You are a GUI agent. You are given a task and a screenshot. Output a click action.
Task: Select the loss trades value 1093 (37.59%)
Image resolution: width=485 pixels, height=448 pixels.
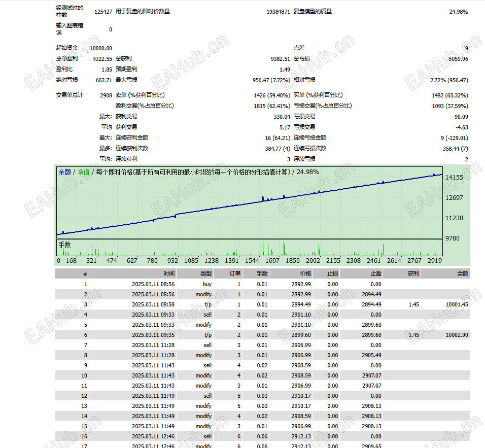tap(450, 106)
